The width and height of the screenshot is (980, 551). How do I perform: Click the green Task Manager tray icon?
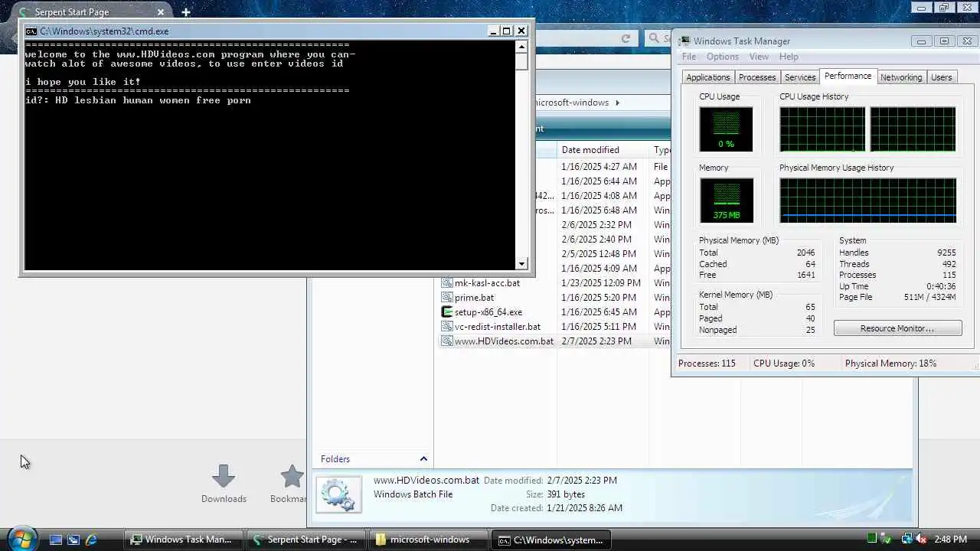[x=872, y=539]
